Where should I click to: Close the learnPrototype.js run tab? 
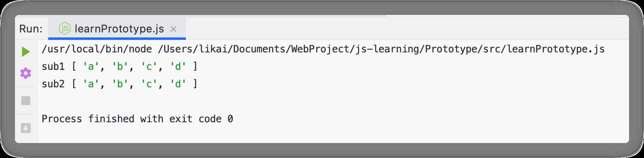(174, 29)
